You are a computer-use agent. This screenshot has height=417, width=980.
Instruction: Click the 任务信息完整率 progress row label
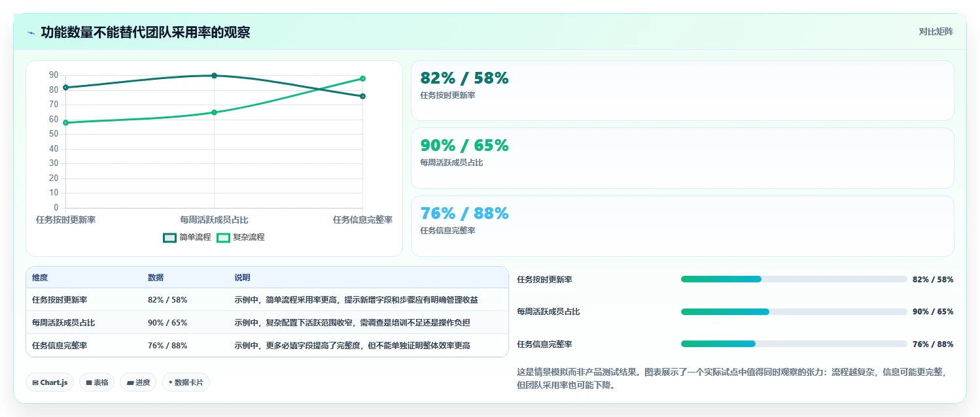[544, 344]
